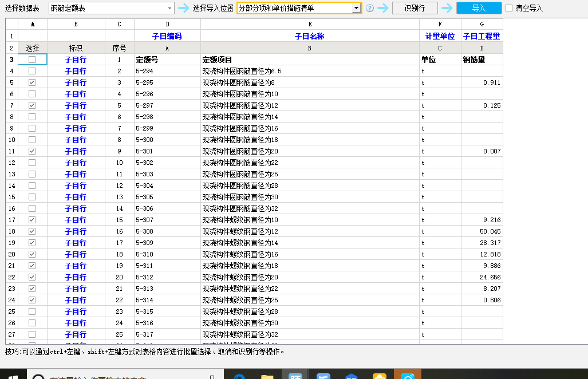The image size is (588, 379).
Task: Click row number 17 header
Action: pyautogui.click(x=11, y=220)
